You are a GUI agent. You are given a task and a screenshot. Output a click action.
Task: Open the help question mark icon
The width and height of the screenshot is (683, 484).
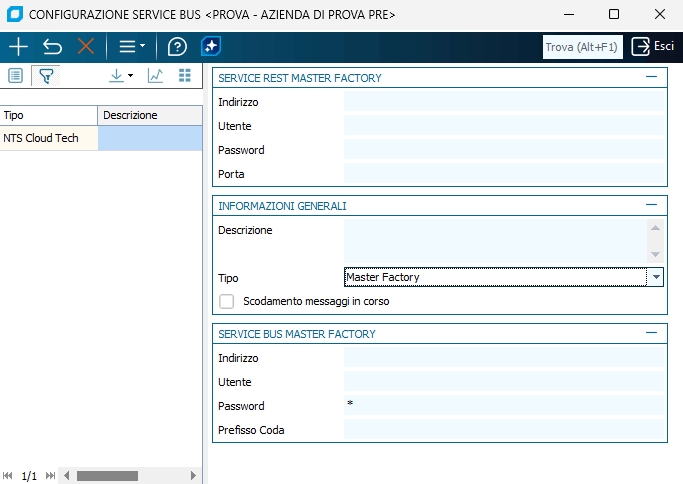177,47
